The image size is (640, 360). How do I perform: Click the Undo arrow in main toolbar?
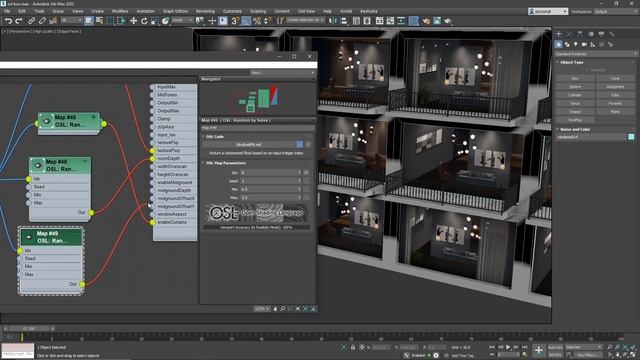[8, 21]
